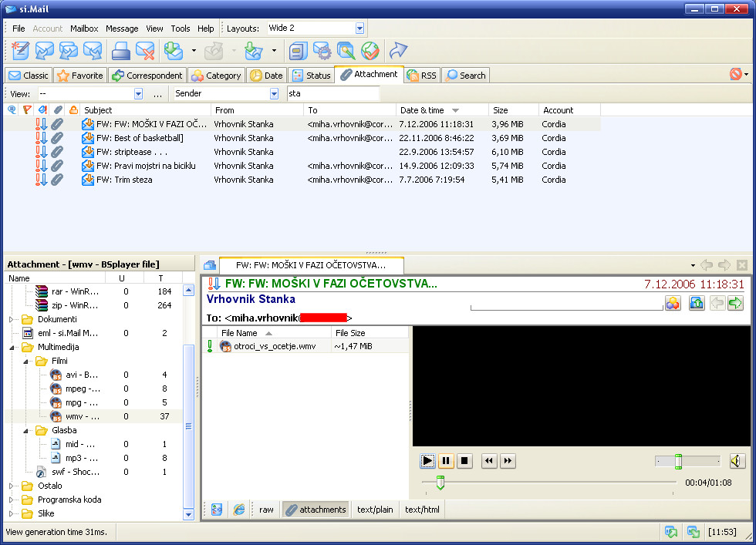This screenshot has width=756, height=545.
Task: Click the first green connection status bar icon
Action: point(670,532)
